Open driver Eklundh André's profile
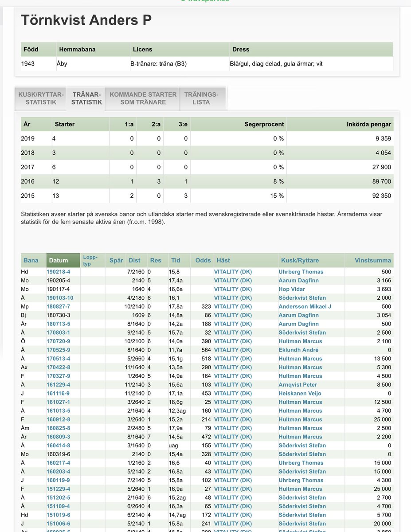The image size is (411, 532). (299, 350)
